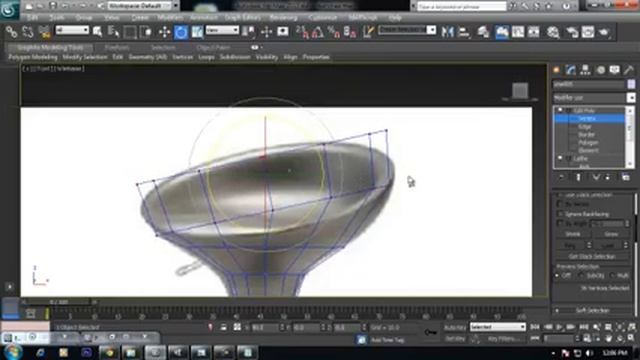Toggle the Percent Snap icon
Screen dimensions: 640x360
coord(334,32)
